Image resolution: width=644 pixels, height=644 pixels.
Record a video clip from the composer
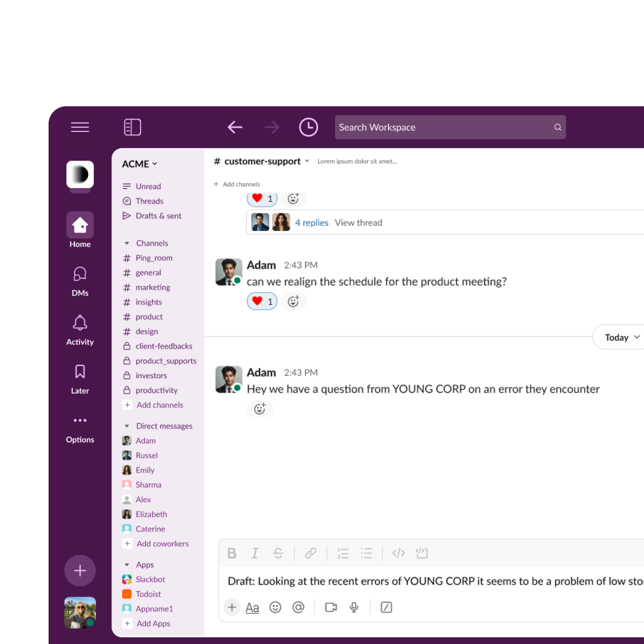click(x=331, y=607)
